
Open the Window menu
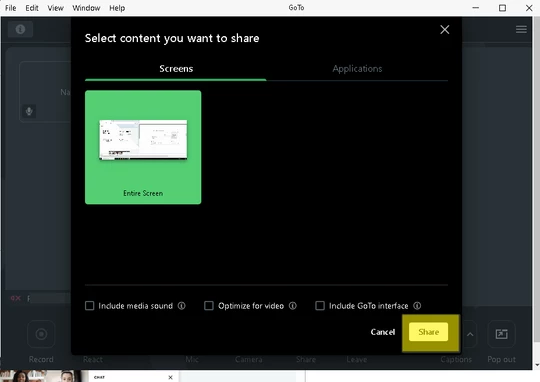(x=86, y=8)
